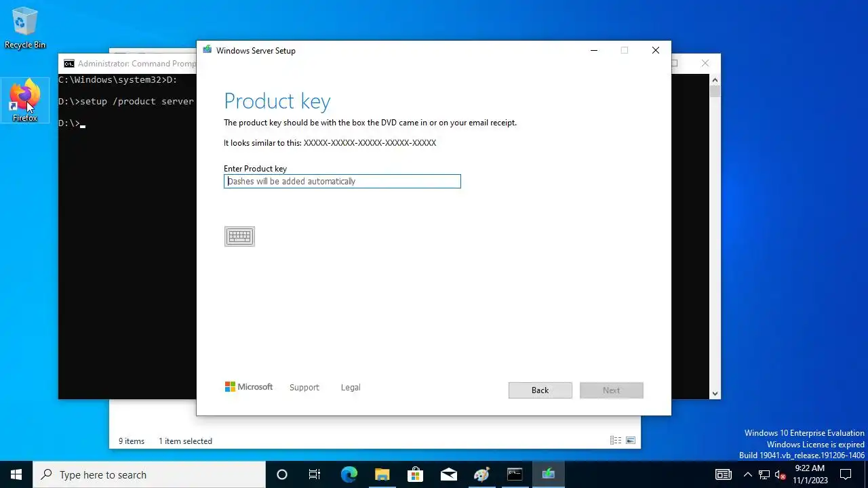
Task: Open Task View on the taskbar
Action: pyautogui.click(x=315, y=474)
